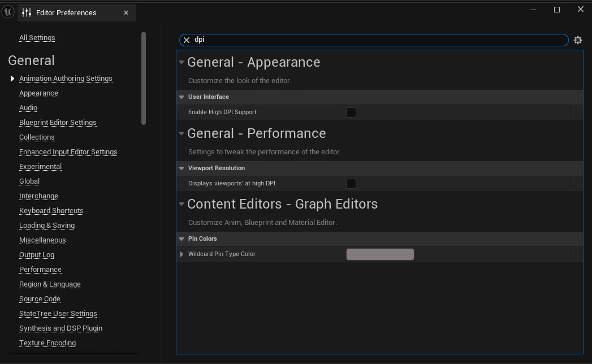
Task: Collapse the Viewport Resolution category
Action: pos(182,168)
